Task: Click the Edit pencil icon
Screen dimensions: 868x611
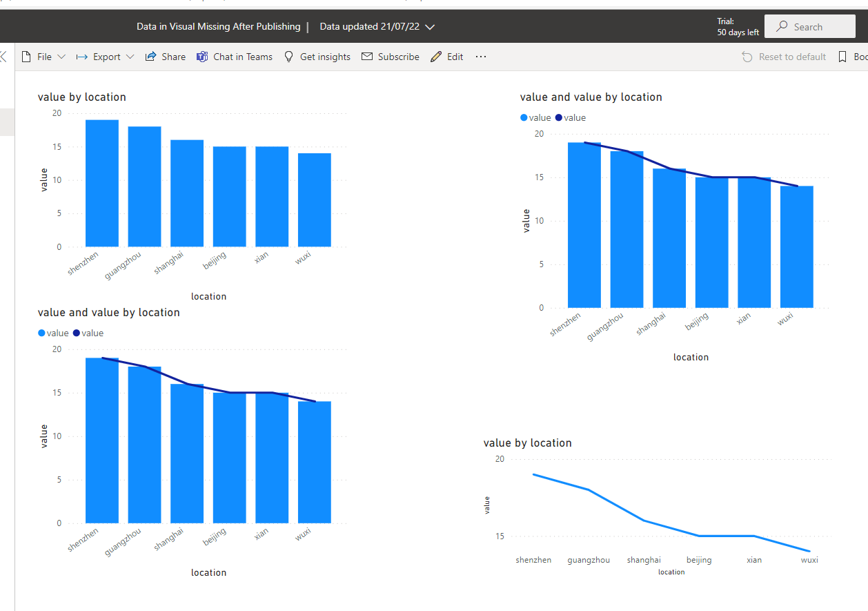Action: (435, 57)
